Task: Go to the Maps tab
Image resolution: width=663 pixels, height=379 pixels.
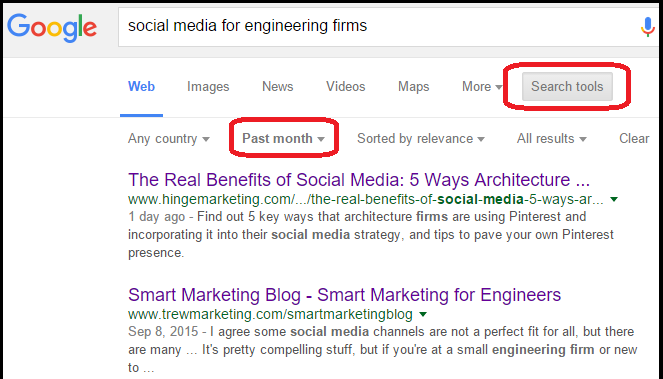Action: [414, 87]
